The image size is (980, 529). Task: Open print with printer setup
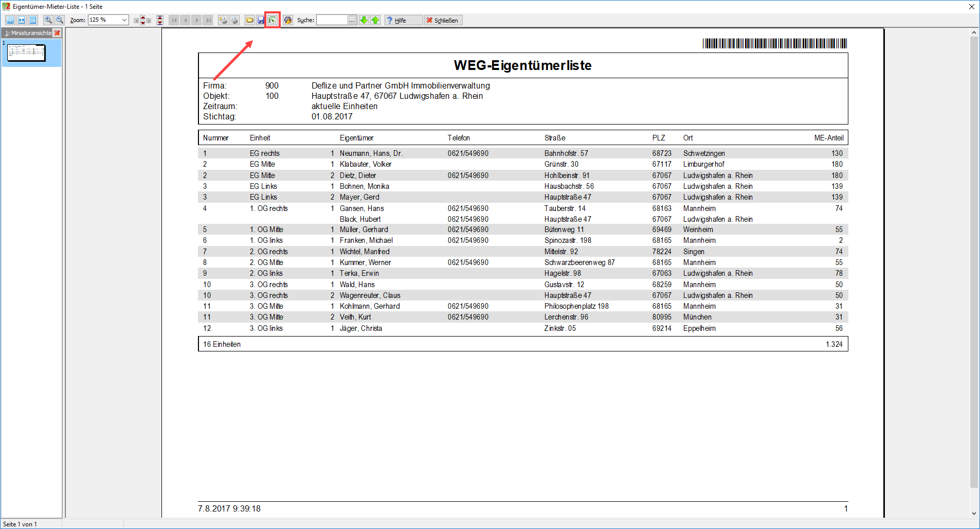(223, 20)
